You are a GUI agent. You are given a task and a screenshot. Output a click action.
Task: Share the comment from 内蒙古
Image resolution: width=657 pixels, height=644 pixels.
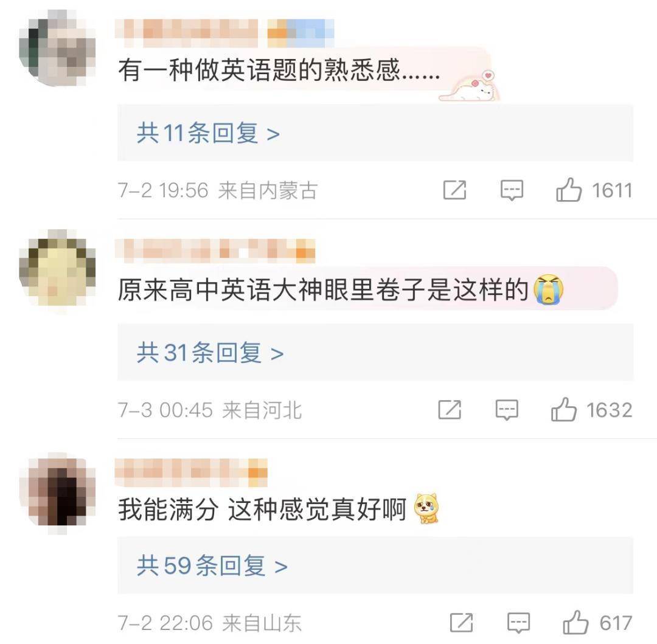point(454,190)
